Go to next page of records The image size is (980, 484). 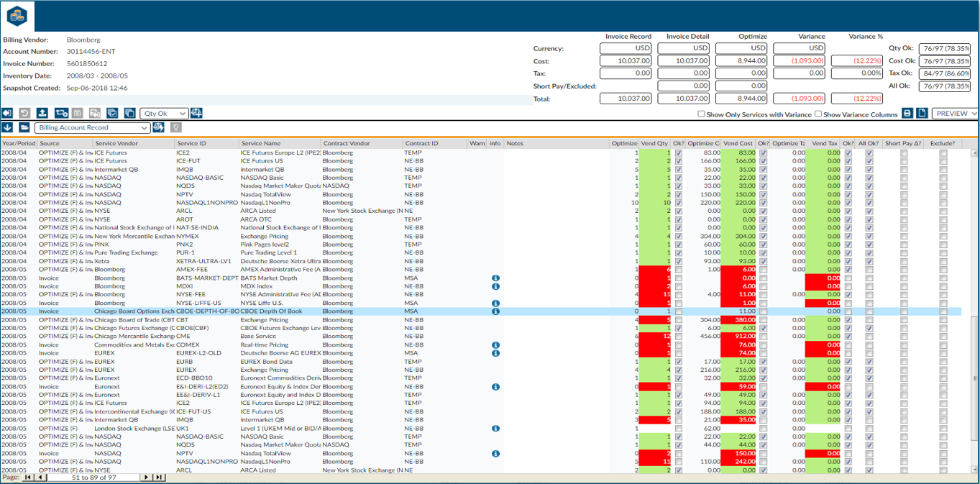point(147,477)
